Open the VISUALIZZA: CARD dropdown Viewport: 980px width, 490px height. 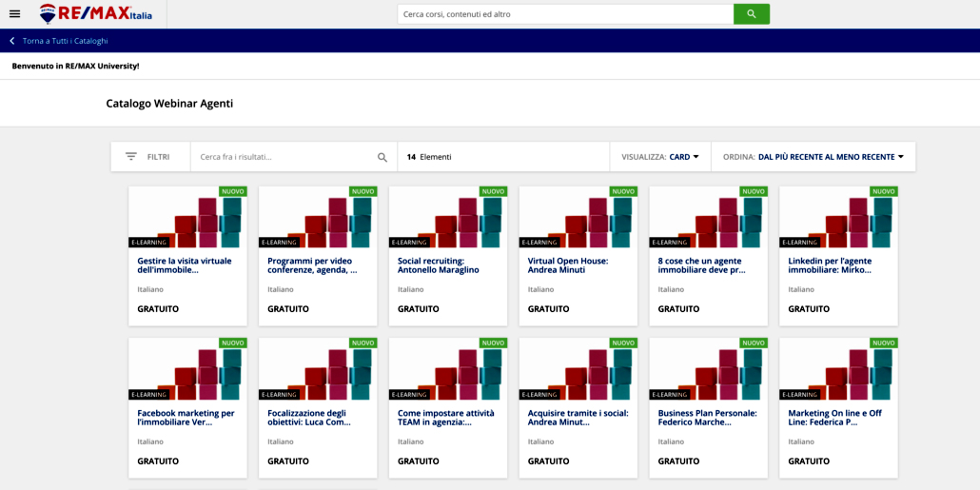coord(660,157)
